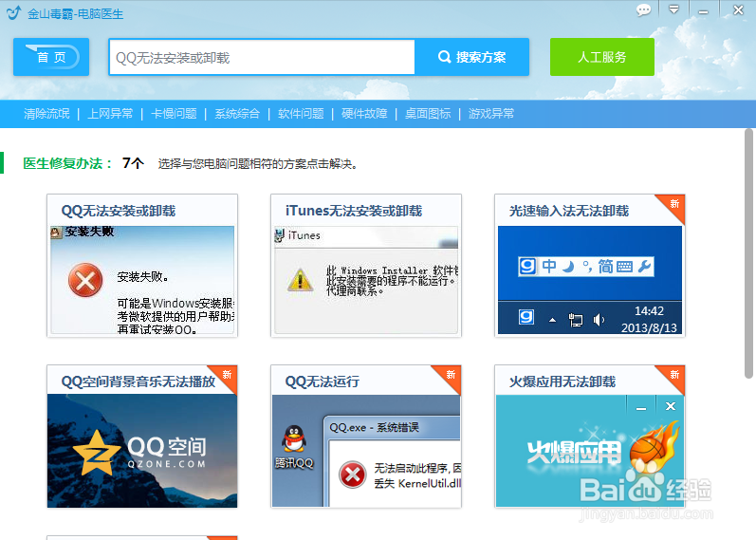The width and height of the screenshot is (756, 540).
Task: Click the 腾讯QQ penguin icon
Action: coord(294,438)
